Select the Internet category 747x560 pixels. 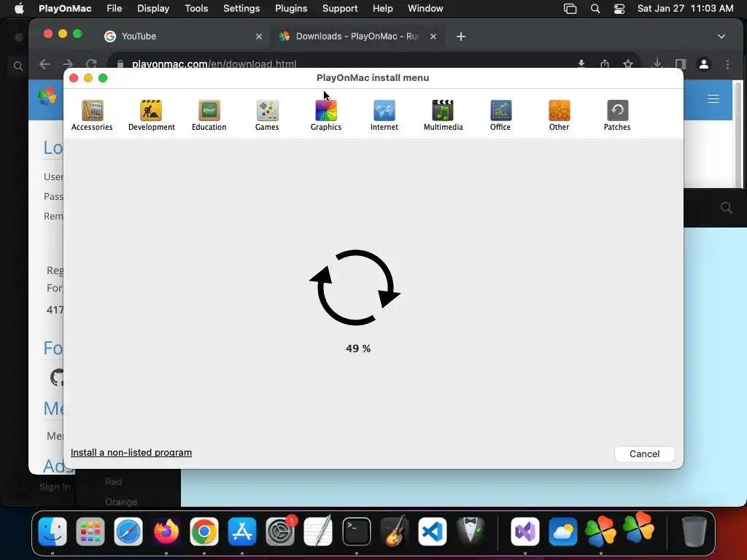tap(384, 115)
